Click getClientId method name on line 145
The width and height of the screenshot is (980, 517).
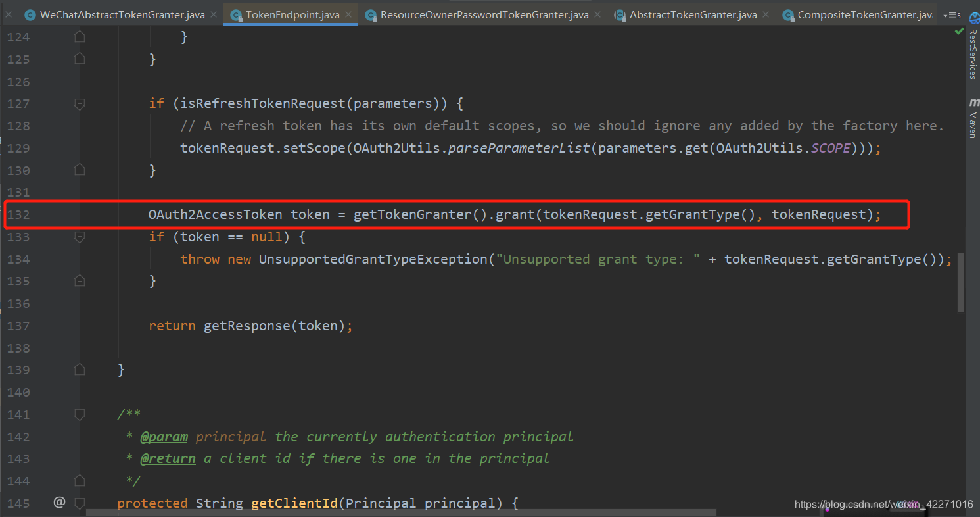pos(294,503)
